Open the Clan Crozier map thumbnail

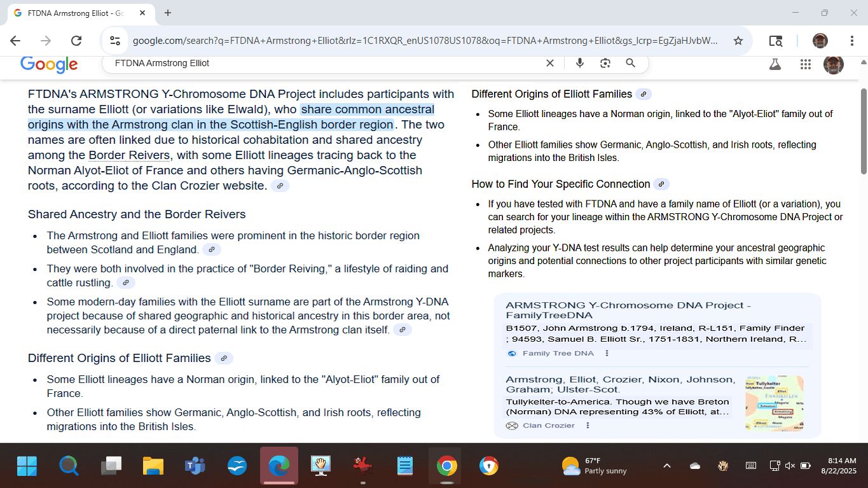pyautogui.click(x=774, y=403)
